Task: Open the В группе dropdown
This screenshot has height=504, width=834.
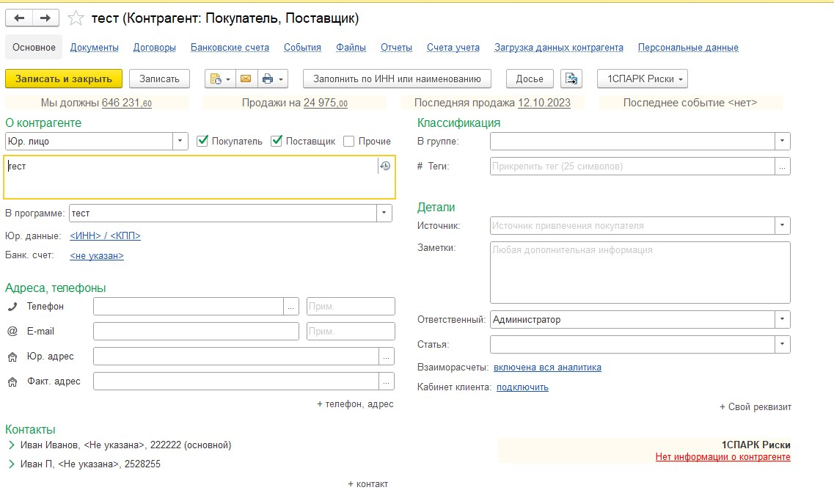Action: click(783, 141)
